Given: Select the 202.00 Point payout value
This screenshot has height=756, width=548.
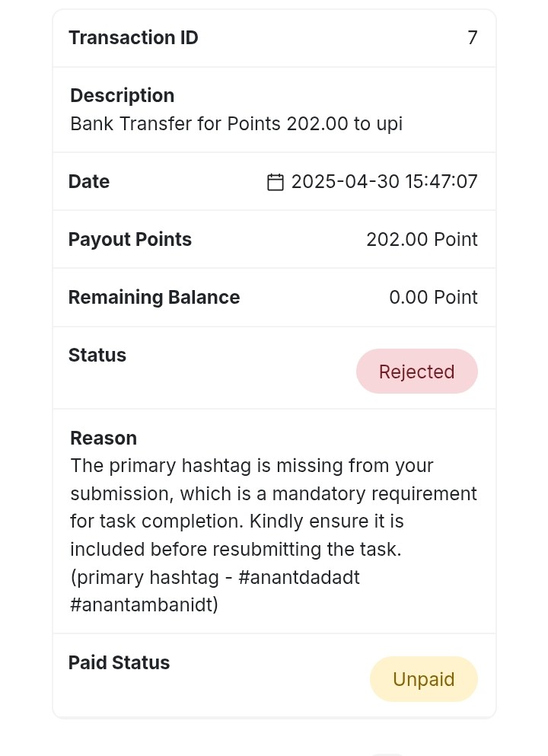Looking at the screenshot, I should click(x=422, y=240).
